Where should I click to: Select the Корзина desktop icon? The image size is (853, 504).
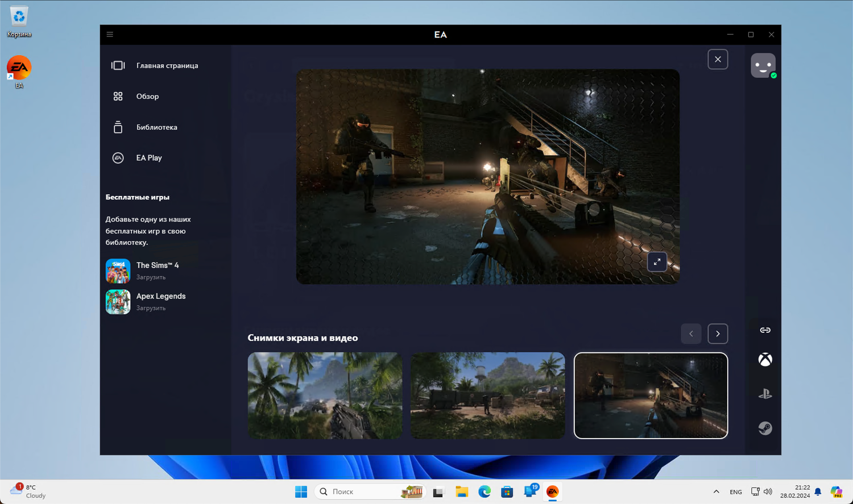(x=19, y=22)
